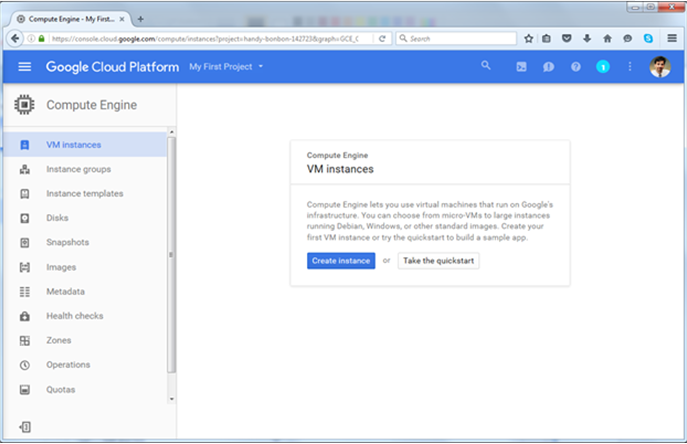Screen dimensions: 687x444
Task: Open the Firefox hamburger menu
Action: click(x=672, y=39)
